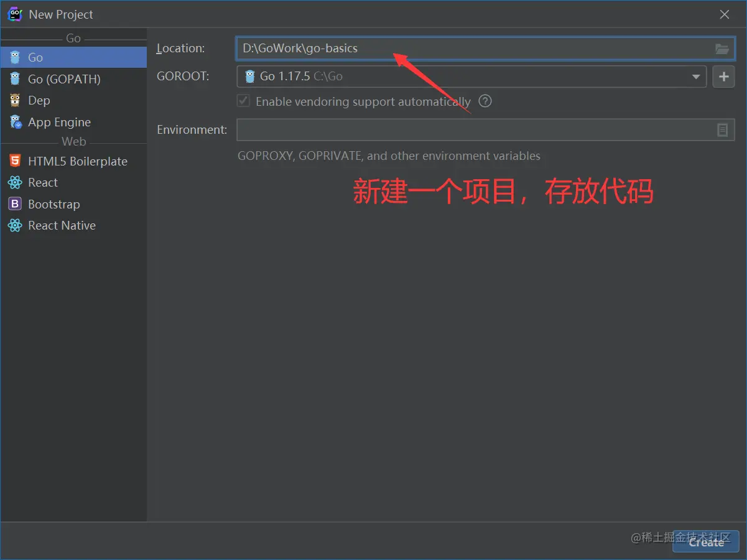The width and height of the screenshot is (747, 560).
Task: Click the Create button
Action: 706,542
